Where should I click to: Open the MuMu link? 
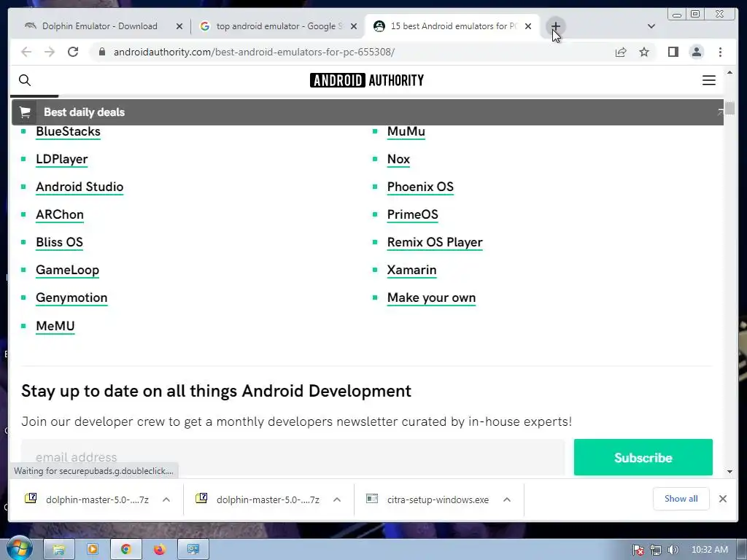click(406, 132)
